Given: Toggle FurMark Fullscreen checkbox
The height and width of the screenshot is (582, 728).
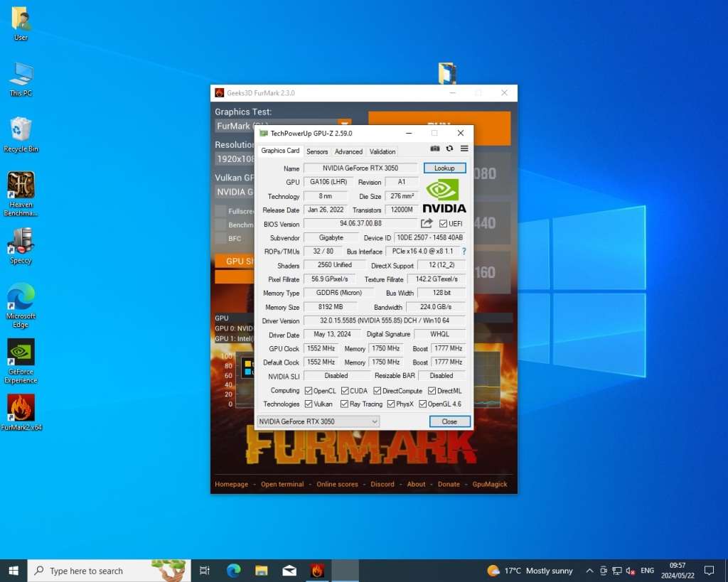Looking at the screenshot, I should point(221,211).
